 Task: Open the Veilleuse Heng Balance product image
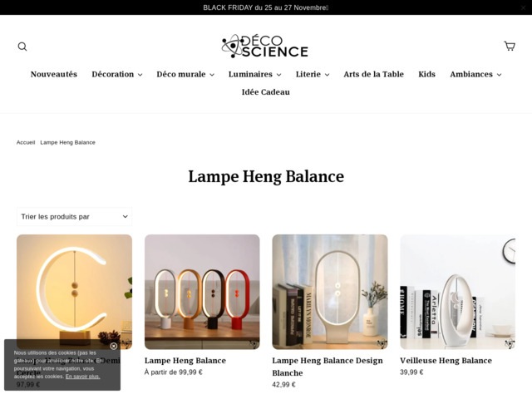pyautogui.click(x=457, y=292)
